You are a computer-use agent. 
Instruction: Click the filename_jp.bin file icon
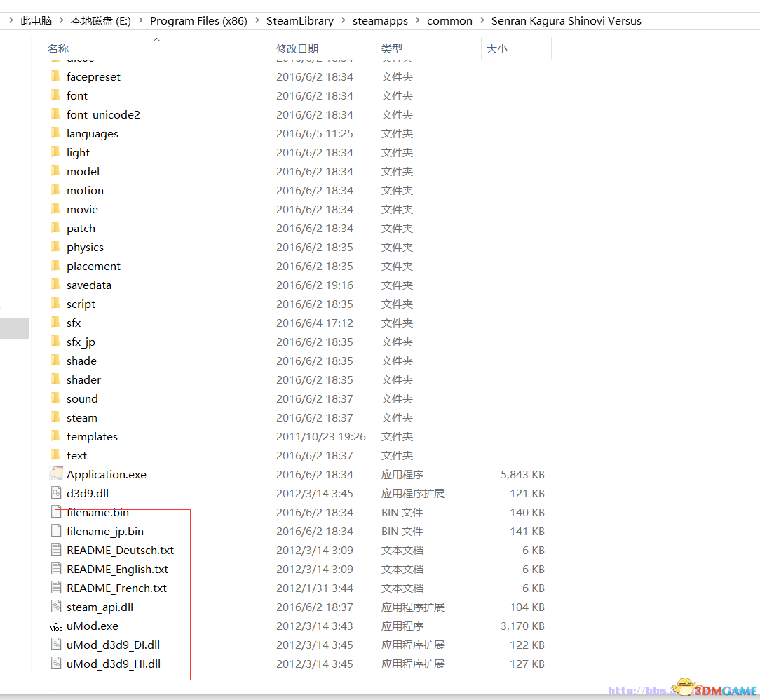click(56, 531)
